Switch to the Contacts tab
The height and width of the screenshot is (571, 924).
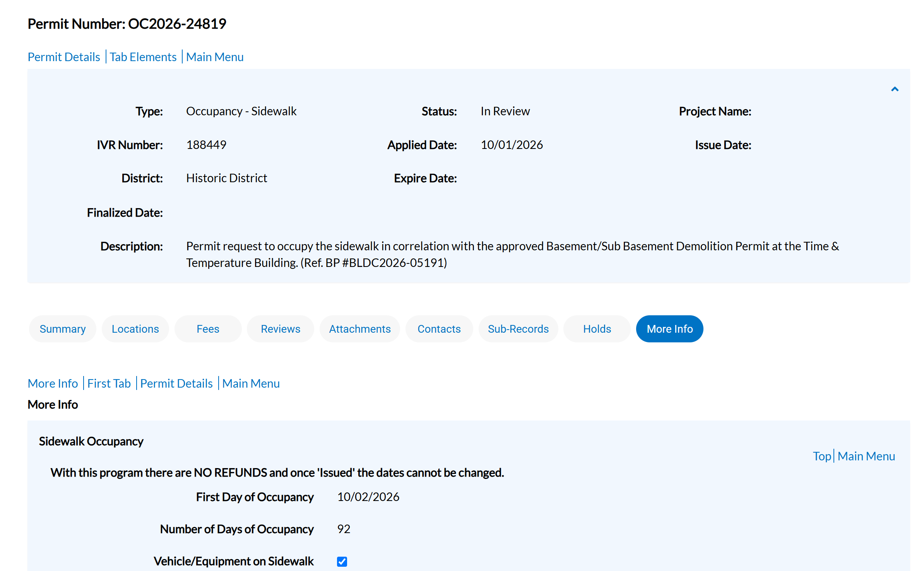(439, 329)
